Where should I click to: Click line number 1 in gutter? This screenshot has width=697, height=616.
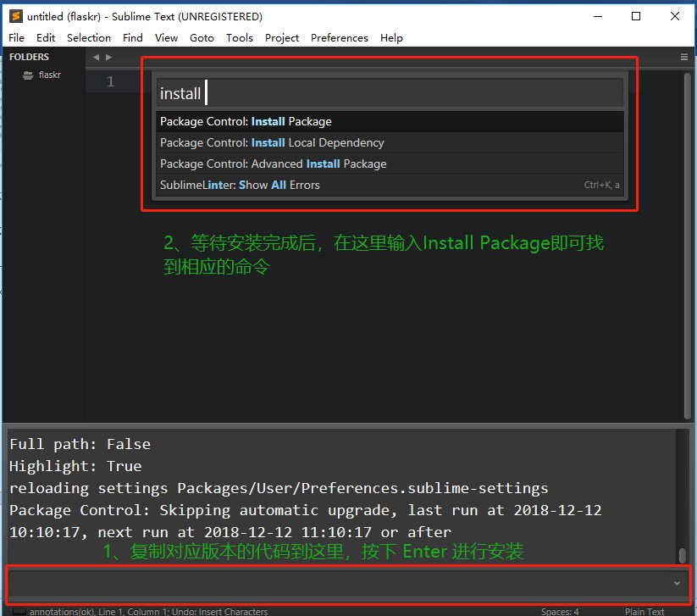click(x=110, y=82)
